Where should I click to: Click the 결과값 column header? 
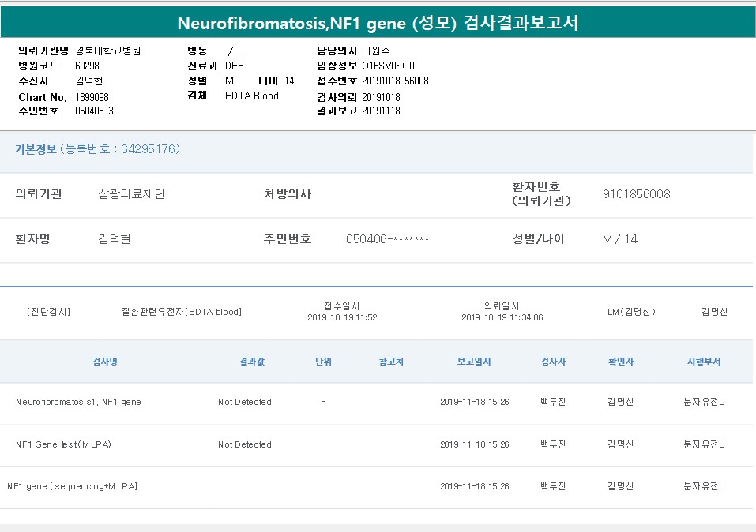[x=252, y=362]
